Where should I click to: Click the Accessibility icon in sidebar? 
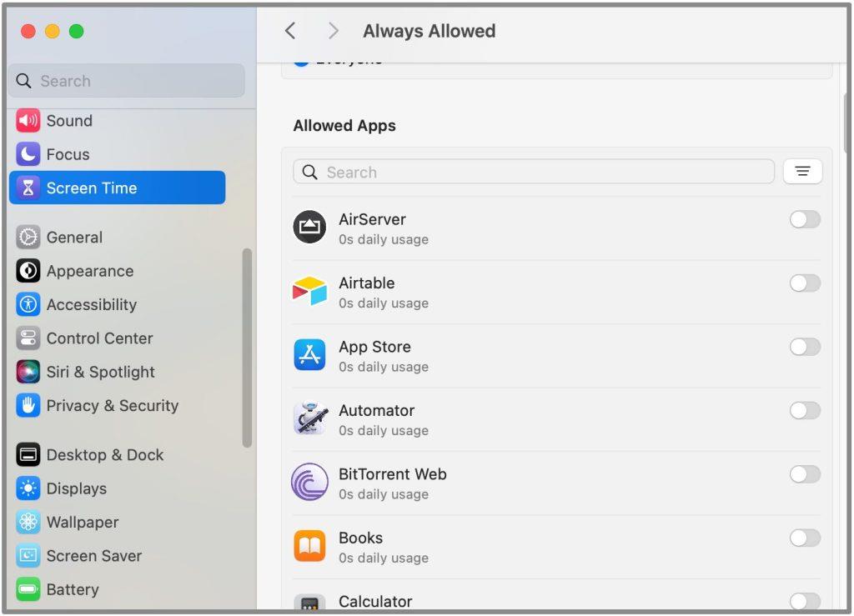[28, 305]
